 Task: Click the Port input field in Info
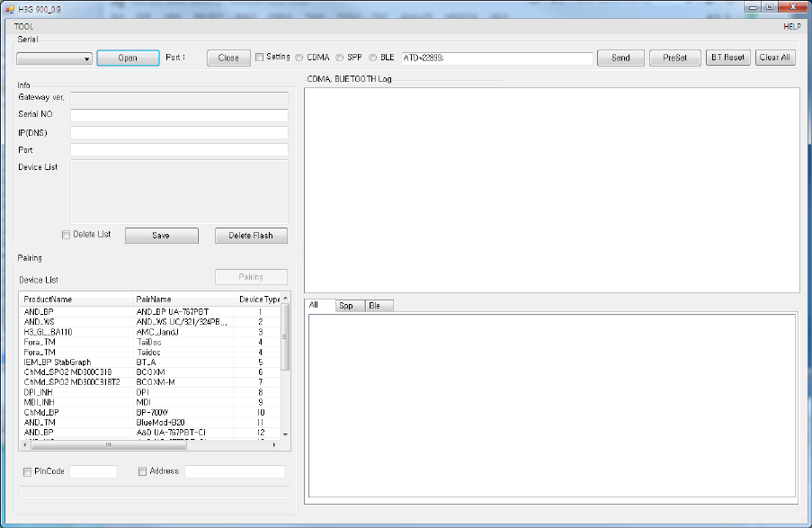(x=179, y=149)
